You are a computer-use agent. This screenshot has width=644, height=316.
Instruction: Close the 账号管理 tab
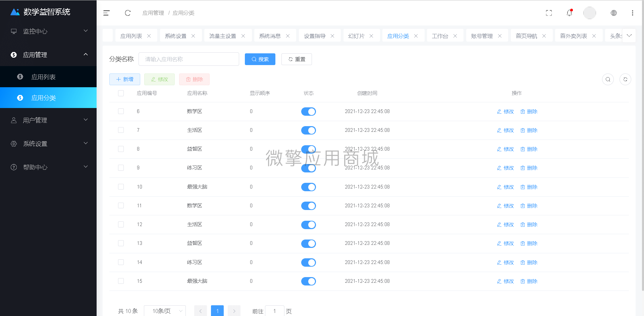click(500, 36)
